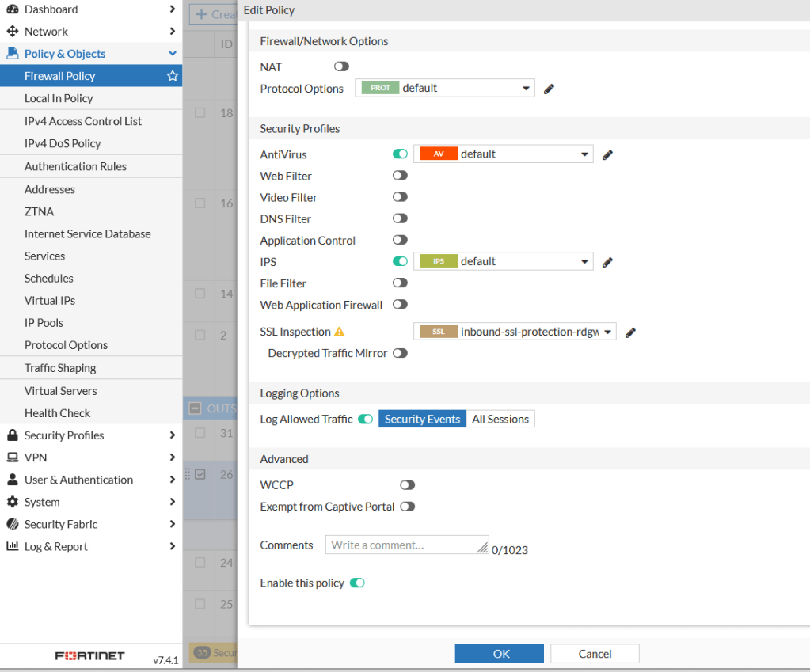Click the favorite star on Firewall Policy
This screenshot has height=672, width=810.
click(172, 76)
